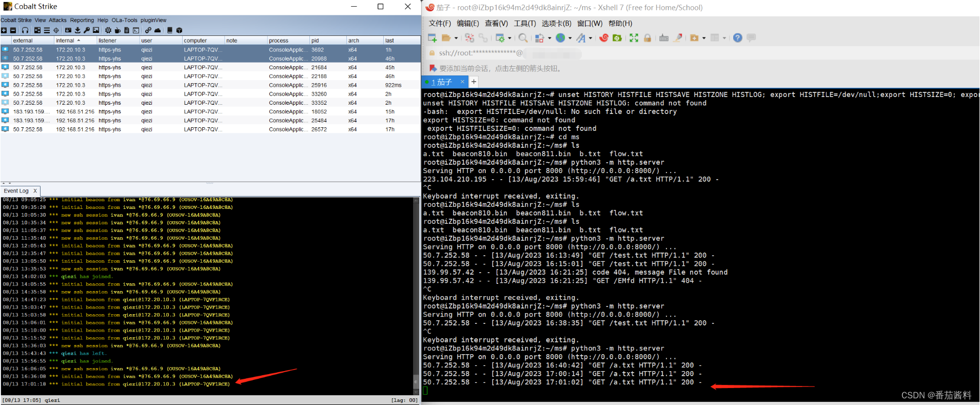Expand Xshell layout dropdown arrow
The image size is (980, 405).
[724, 38]
